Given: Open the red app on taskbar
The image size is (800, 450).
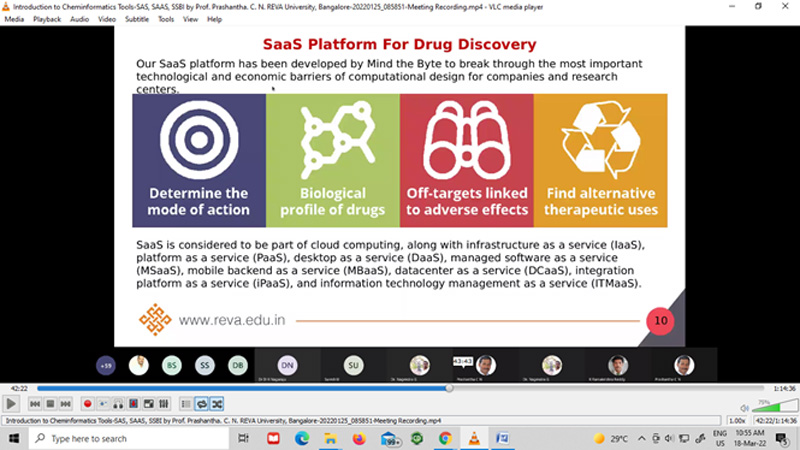Looking at the screenshot, I should (x=273, y=439).
